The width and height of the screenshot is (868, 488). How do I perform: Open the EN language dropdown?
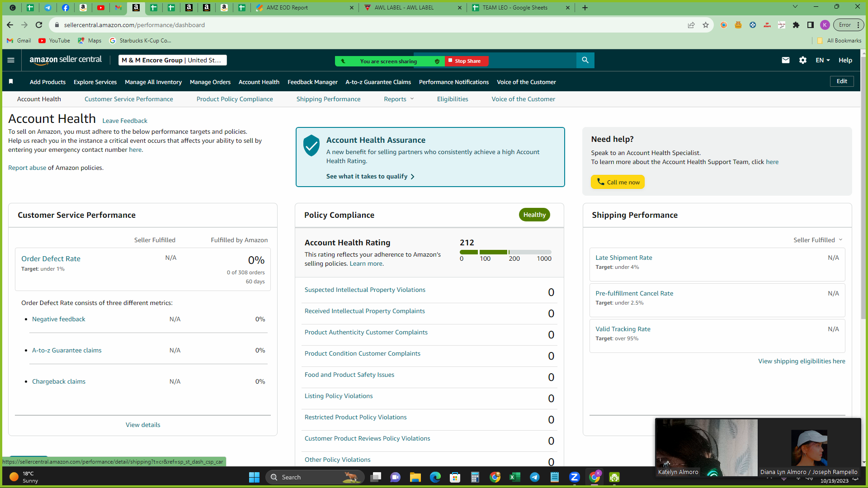(822, 60)
